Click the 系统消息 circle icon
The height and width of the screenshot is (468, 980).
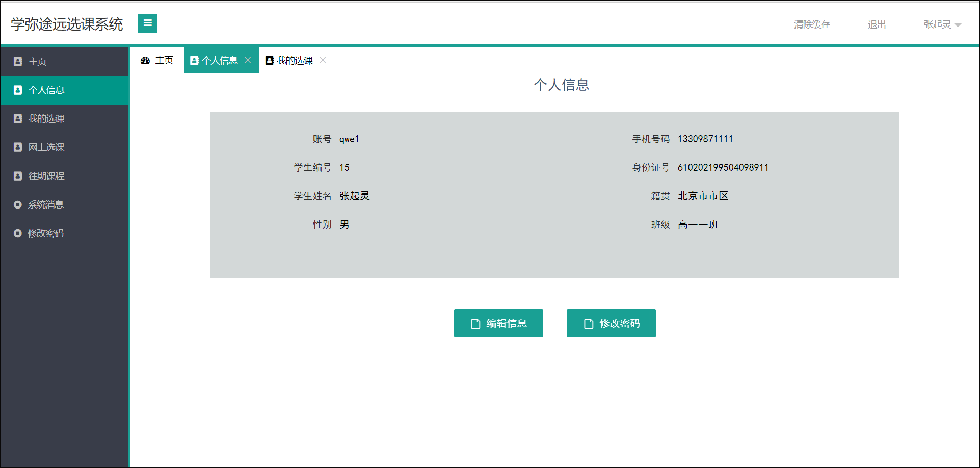(18, 204)
